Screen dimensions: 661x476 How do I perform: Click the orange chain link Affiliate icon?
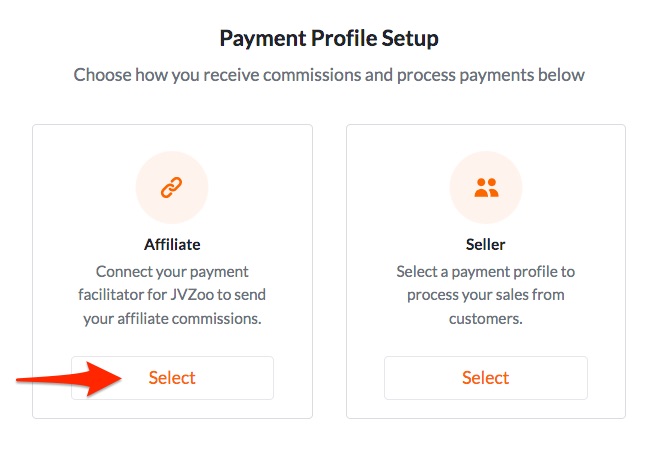pos(172,188)
